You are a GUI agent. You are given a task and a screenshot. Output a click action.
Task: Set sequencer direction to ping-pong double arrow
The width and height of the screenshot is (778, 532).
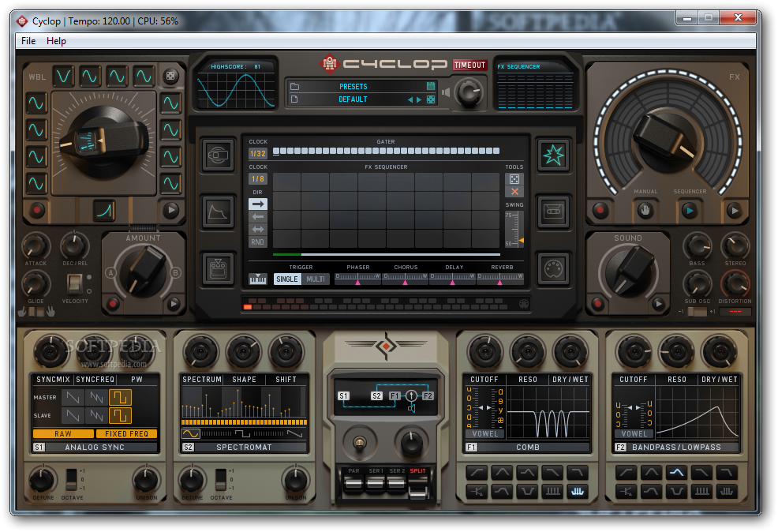[257, 229]
